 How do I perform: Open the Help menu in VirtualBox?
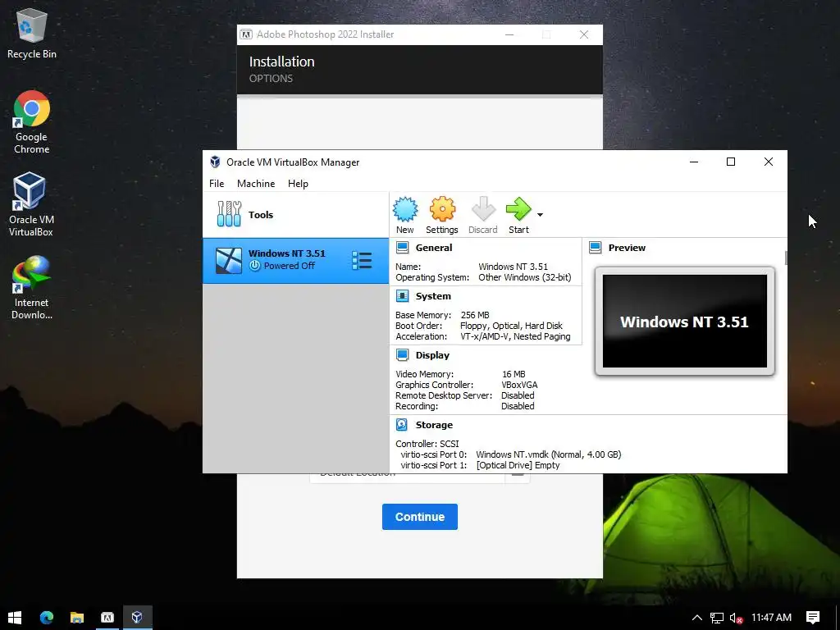pos(298,184)
